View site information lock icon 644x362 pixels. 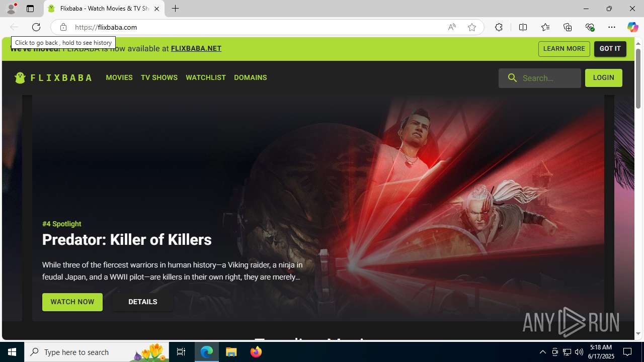[63, 27]
